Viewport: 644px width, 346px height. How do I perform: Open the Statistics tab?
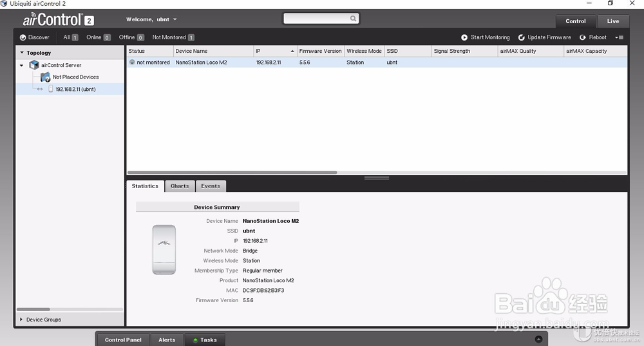click(145, 186)
